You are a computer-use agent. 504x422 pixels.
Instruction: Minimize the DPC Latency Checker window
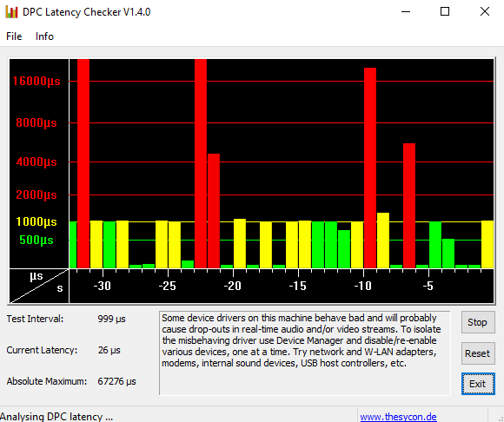pyautogui.click(x=406, y=12)
